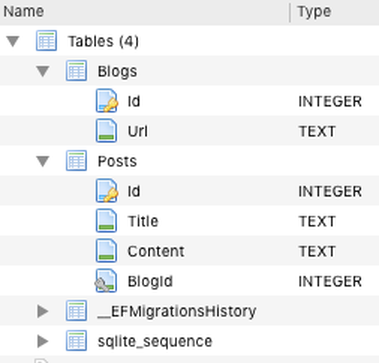
Task: Select the BlogId column name
Action: pos(150,281)
